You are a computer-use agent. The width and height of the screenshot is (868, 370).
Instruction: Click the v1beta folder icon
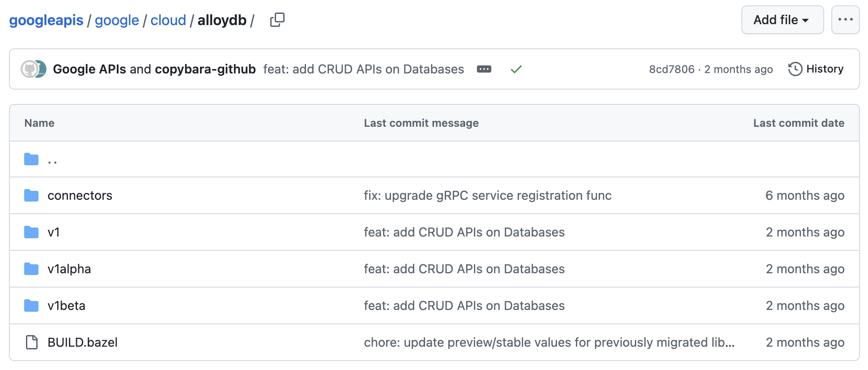31,306
